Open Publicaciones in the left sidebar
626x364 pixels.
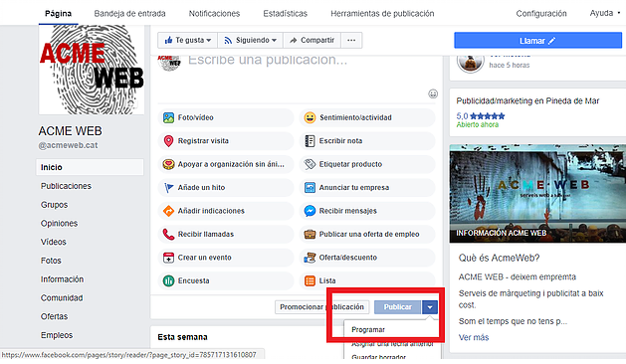66,186
